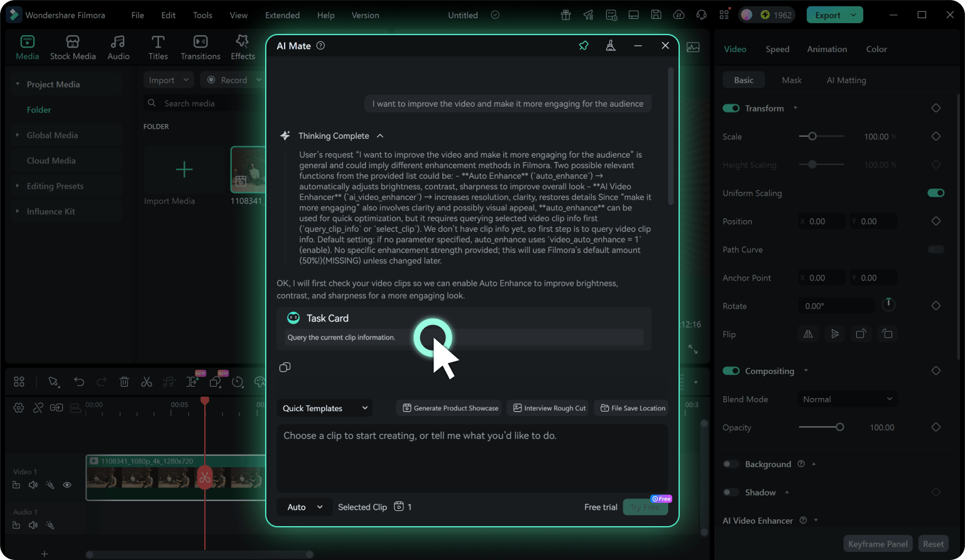
Task: Open the cloud upload icon
Action: point(679,15)
